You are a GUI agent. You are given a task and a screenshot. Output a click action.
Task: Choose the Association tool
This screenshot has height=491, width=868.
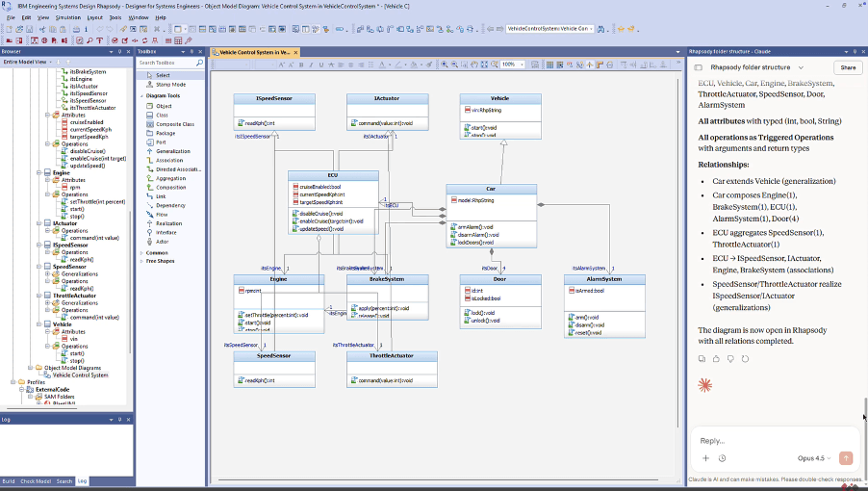(x=169, y=160)
